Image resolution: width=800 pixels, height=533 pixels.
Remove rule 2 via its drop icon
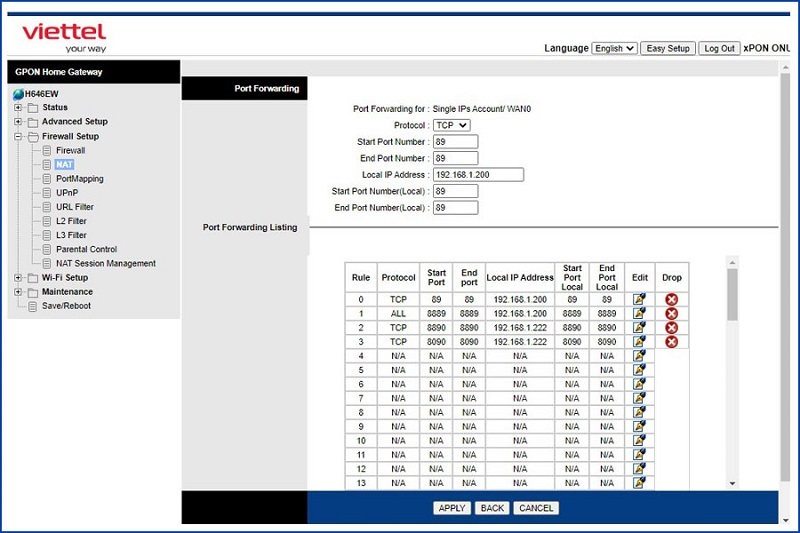pyautogui.click(x=671, y=327)
